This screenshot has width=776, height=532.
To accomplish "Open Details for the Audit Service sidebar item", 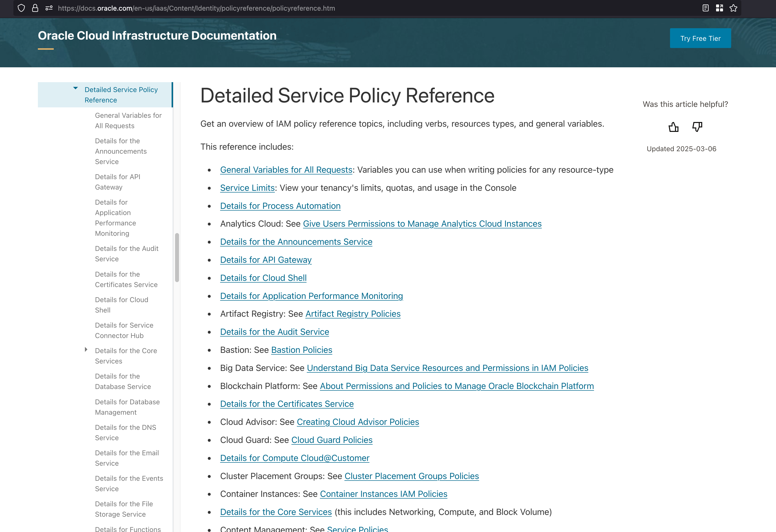I will point(127,254).
